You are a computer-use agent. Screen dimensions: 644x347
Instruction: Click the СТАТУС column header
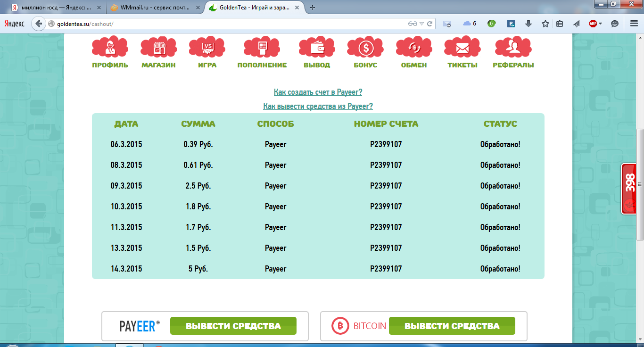point(500,124)
